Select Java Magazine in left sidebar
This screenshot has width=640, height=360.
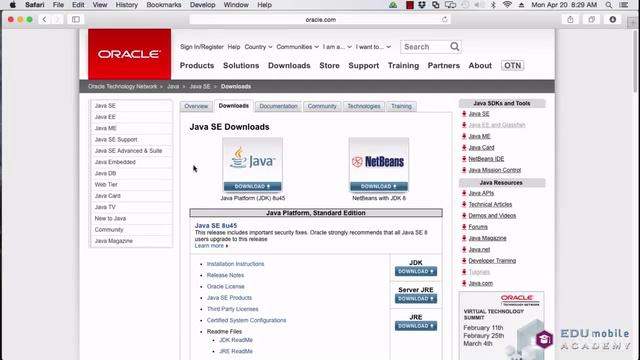(x=131, y=241)
